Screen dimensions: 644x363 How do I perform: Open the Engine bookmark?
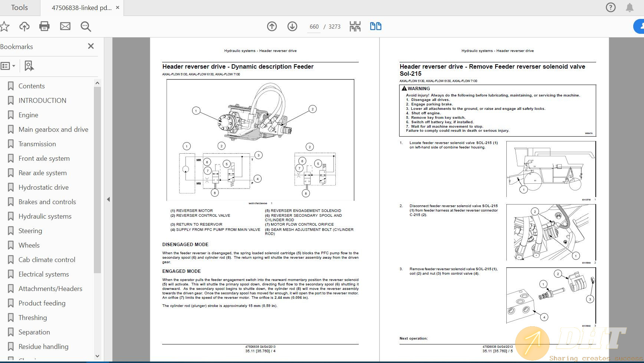click(28, 115)
